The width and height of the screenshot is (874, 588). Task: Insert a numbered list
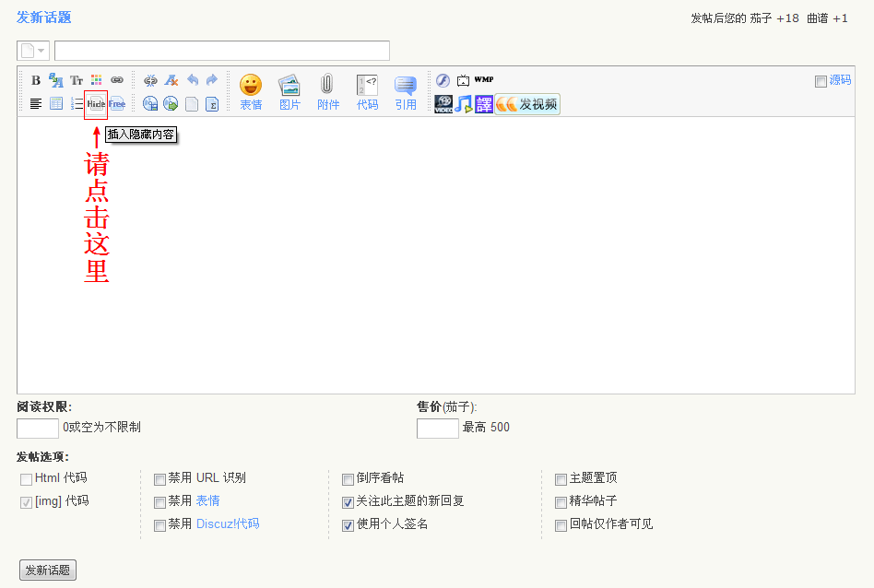(77, 103)
